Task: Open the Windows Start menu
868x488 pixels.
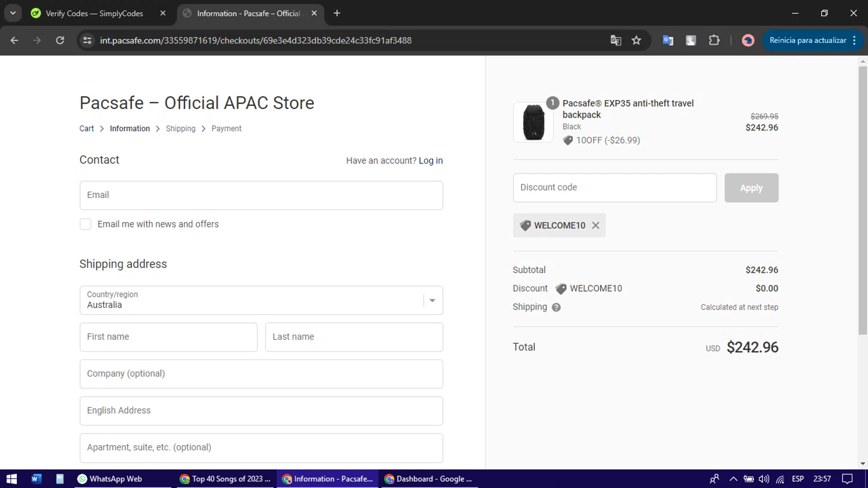Action: pos(12,479)
